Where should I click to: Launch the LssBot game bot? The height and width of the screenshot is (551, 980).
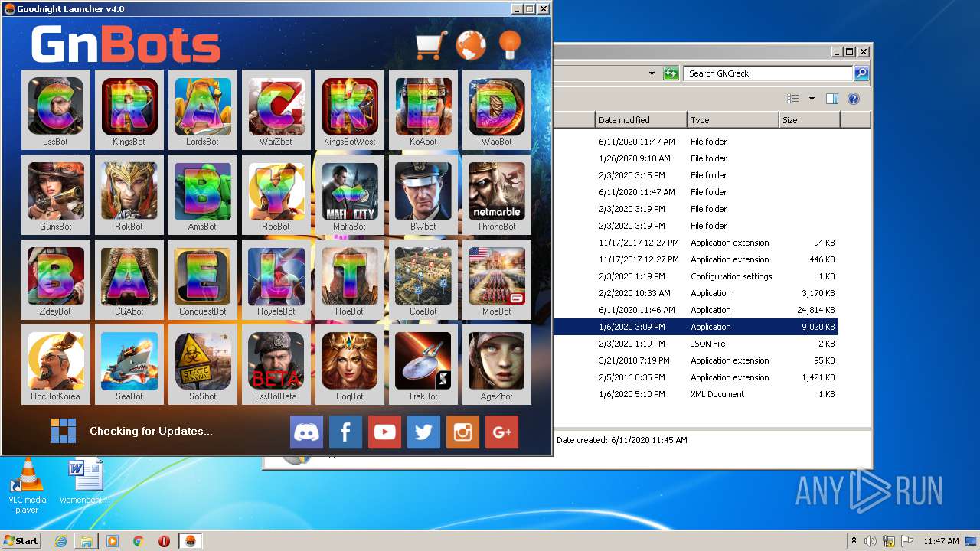(56, 109)
